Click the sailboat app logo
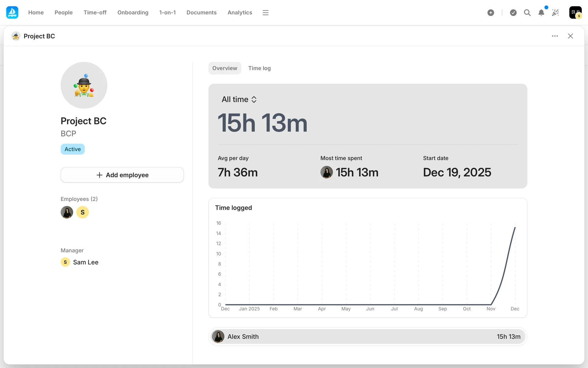This screenshot has width=588, height=368. 12,13
